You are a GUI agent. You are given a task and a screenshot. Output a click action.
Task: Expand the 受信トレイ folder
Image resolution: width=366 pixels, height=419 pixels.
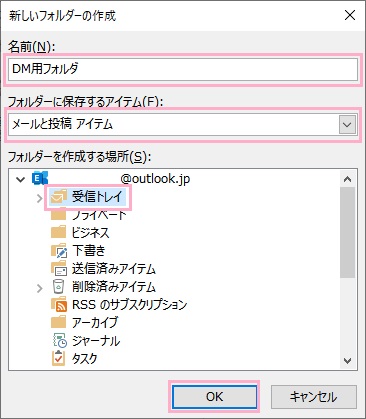(x=40, y=198)
